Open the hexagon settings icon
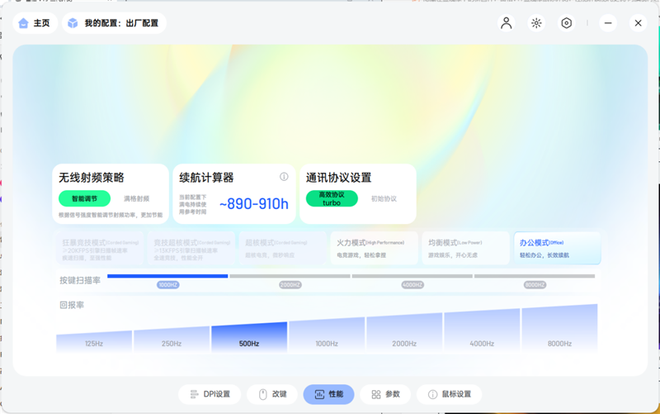 [x=566, y=23]
